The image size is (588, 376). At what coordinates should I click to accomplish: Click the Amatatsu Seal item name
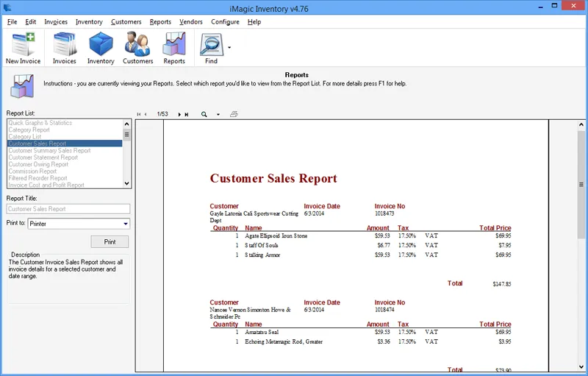point(262,332)
